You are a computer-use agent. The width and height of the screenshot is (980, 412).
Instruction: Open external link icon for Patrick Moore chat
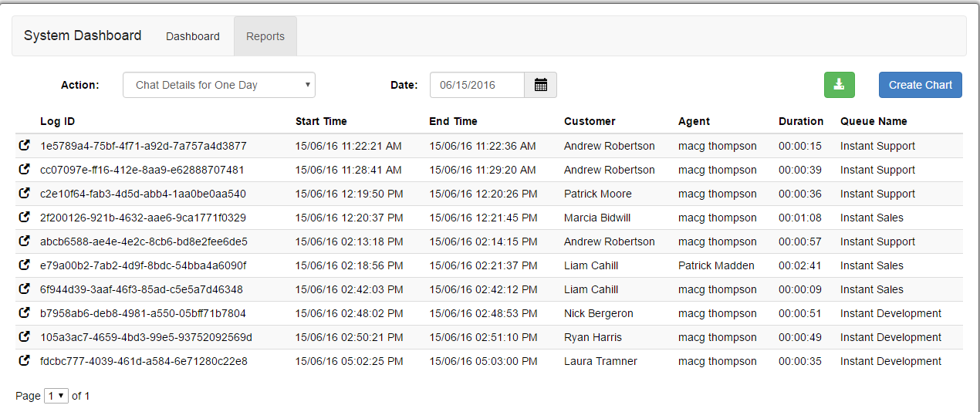(x=24, y=193)
